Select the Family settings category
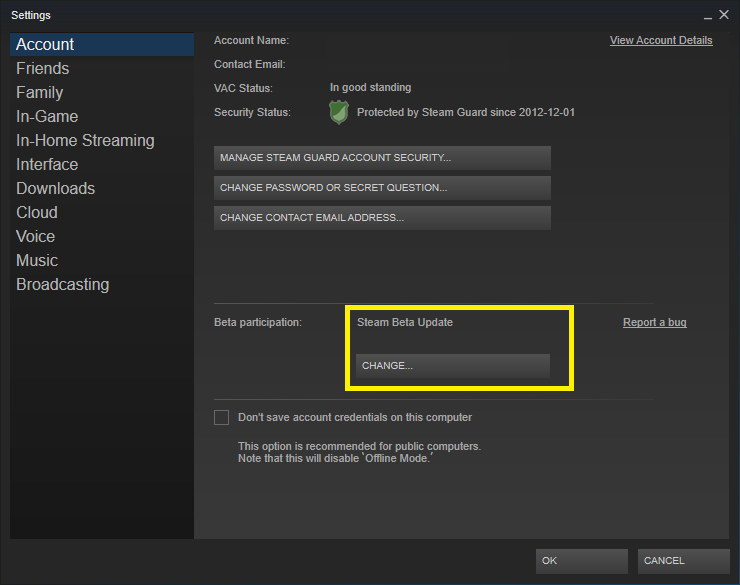This screenshot has height=585, width=740. (40, 92)
